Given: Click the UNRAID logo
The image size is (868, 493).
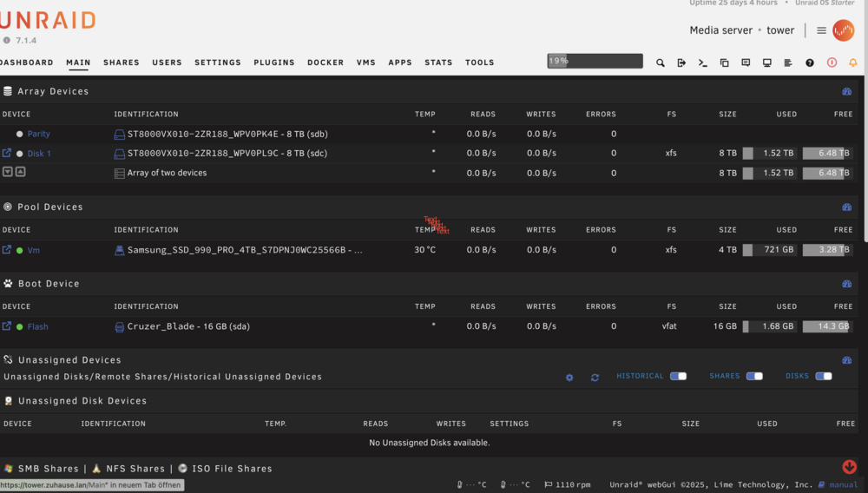Looking at the screenshot, I should click(48, 21).
